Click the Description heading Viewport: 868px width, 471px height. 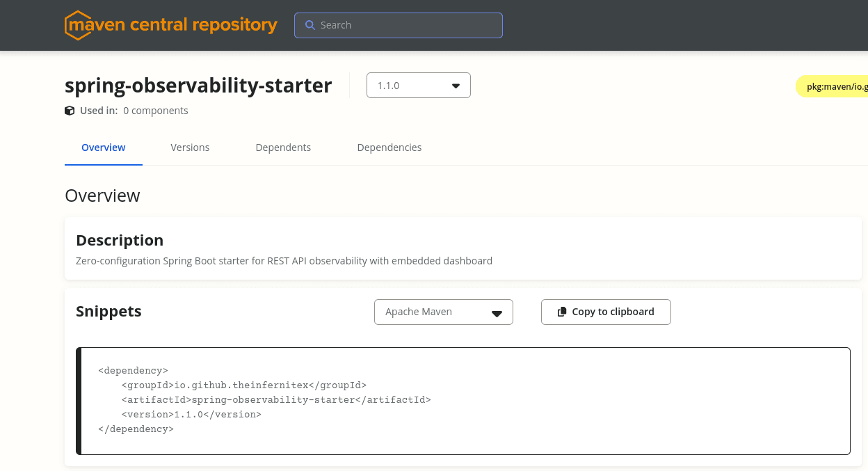(x=120, y=240)
